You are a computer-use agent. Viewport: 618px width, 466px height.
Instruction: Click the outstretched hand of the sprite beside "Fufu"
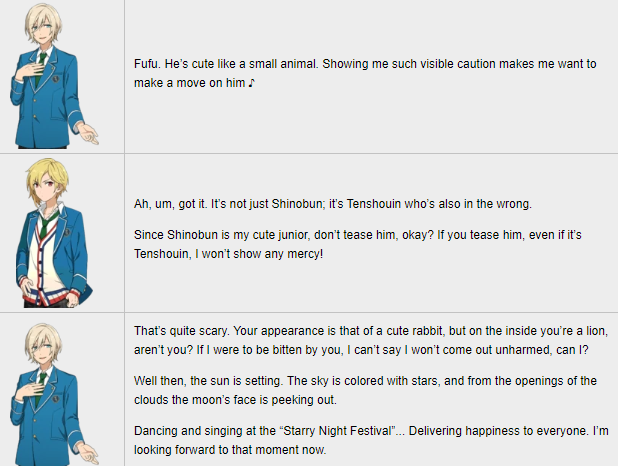pyautogui.click(x=88, y=134)
